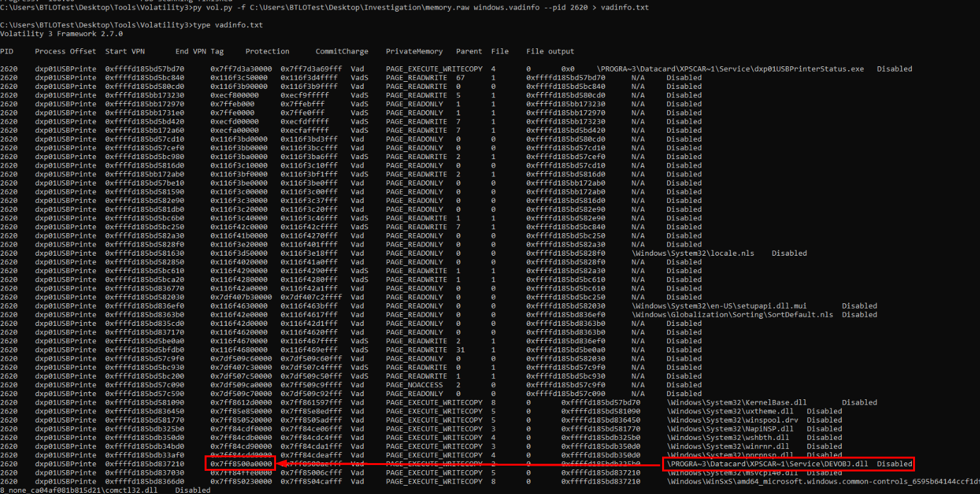This screenshot has width=980, height=494.
Task: Click the 'vadinfo.txt' redirect target in the vol.py command
Action: [624, 7]
